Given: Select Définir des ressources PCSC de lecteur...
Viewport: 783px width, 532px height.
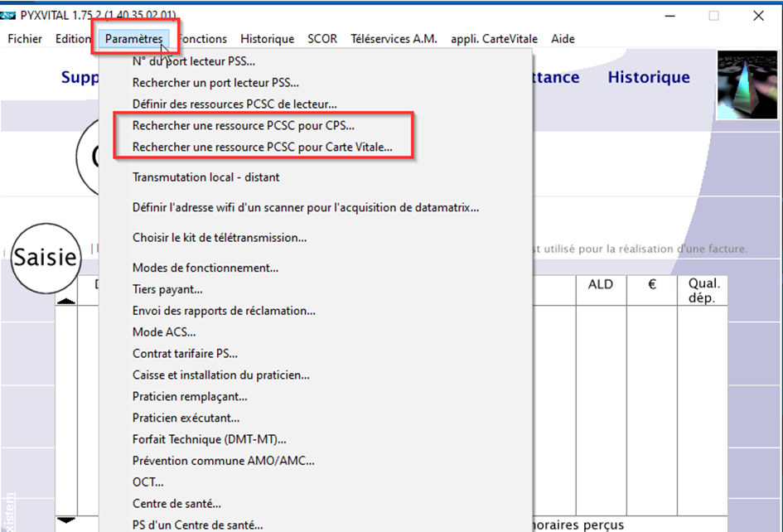Looking at the screenshot, I should tap(316, 104).
